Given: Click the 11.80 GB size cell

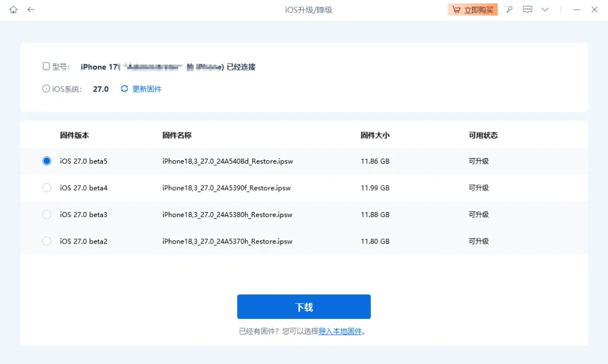Looking at the screenshot, I should click(375, 241).
